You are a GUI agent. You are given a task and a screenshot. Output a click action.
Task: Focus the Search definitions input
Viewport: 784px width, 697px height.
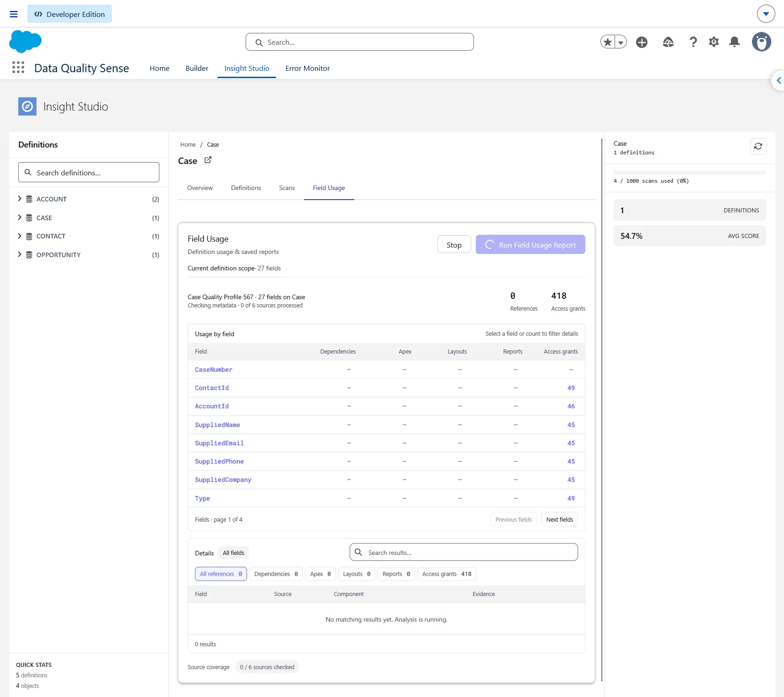89,172
